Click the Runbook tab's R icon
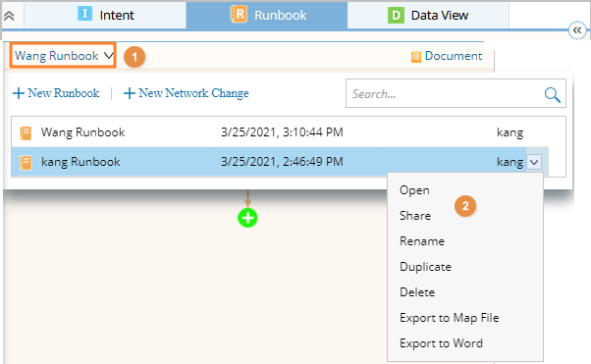The height and width of the screenshot is (364, 591). coord(239,15)
